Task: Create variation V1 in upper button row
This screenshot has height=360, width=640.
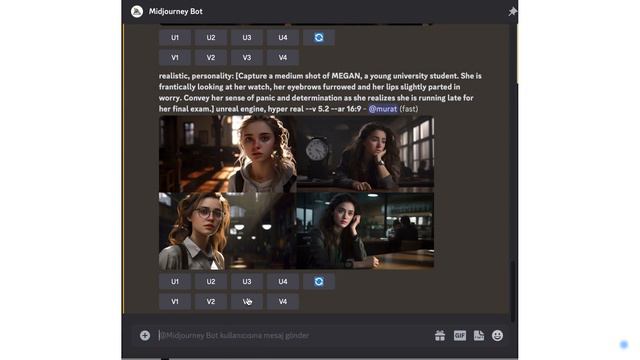Action: [175, 58]
